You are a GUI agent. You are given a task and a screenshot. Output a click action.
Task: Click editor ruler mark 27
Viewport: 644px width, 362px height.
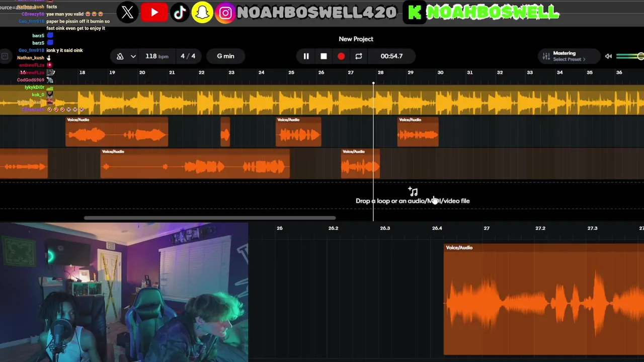click(487, 228)
